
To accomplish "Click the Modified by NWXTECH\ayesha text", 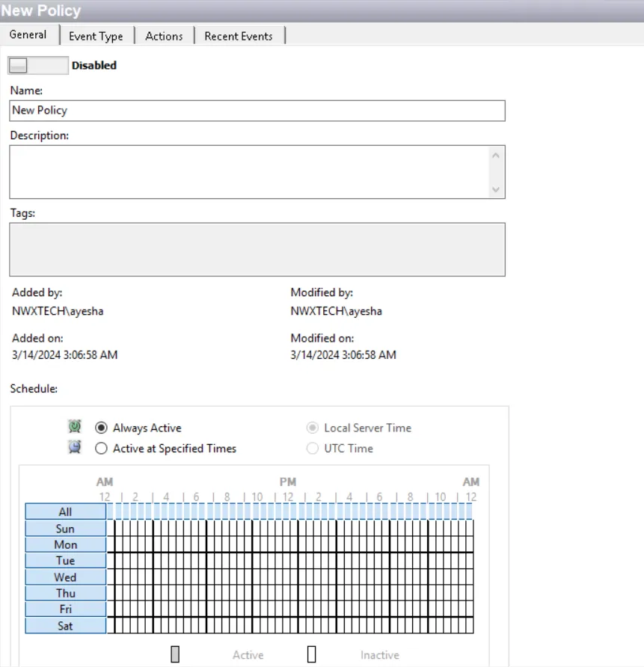I will coord(336,311).
